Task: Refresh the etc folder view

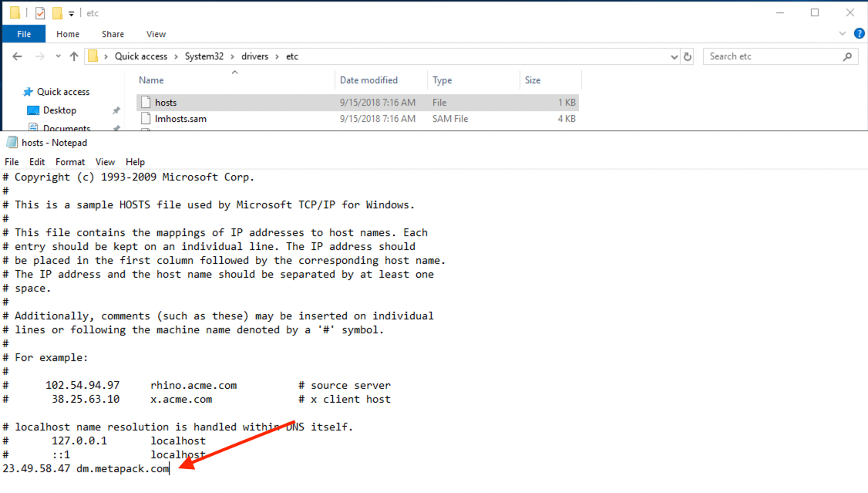Action: coord(688,56)
